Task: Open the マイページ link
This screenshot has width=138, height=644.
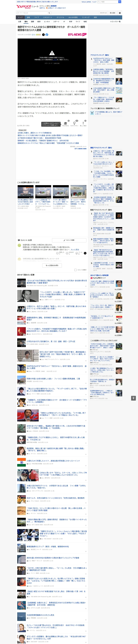Action: click(103, 13)
